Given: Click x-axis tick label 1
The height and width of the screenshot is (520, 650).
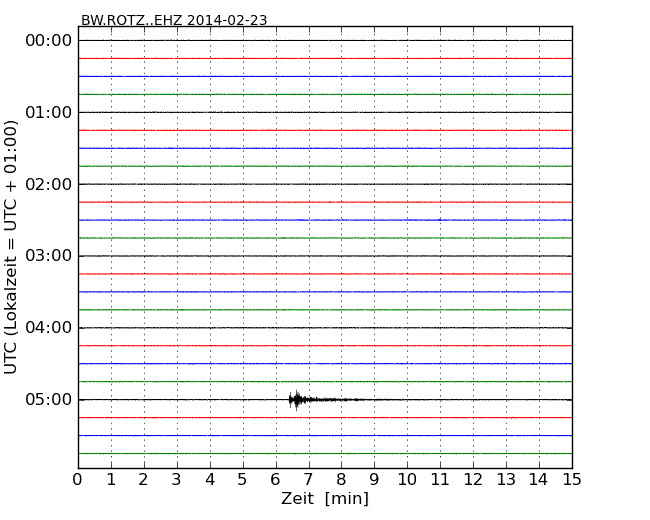Looking at the screenshot, I should pos(111,480).
